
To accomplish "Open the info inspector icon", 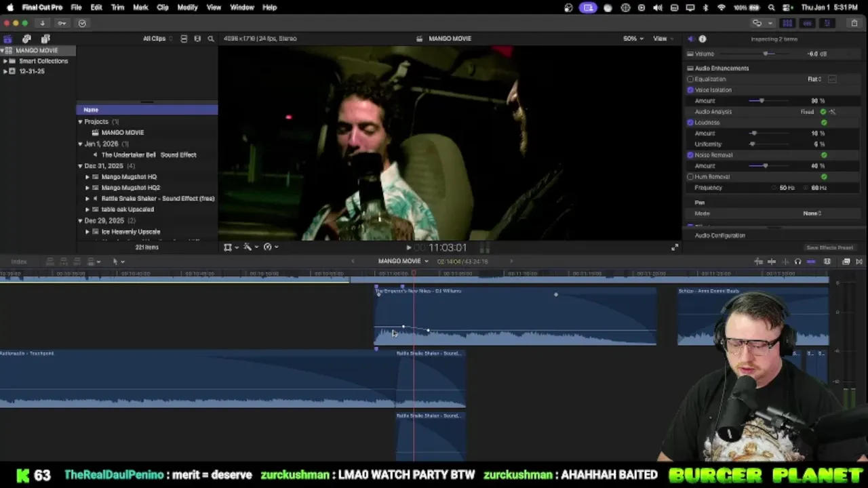I will pyautogui.click(x=703, y=39).
